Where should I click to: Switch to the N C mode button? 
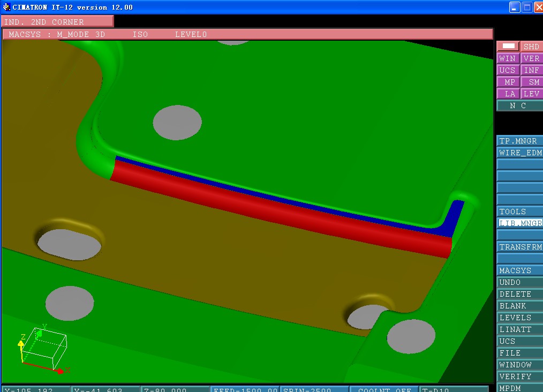[x=519, y=105]
